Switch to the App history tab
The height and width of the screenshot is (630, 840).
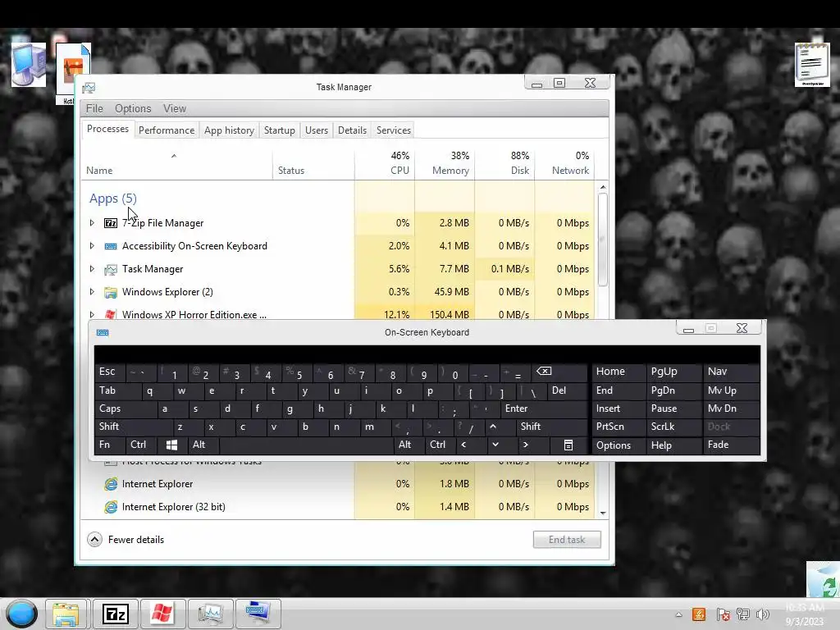tap(230, 130)
